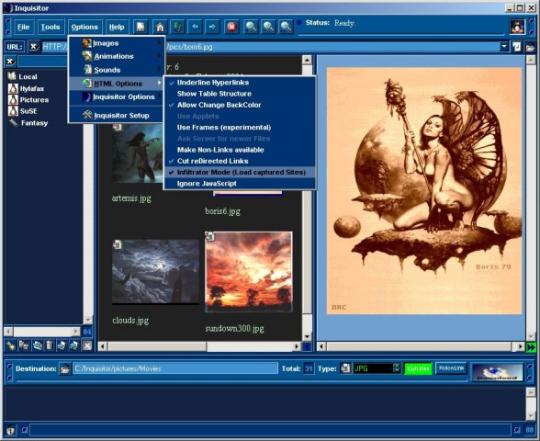Image resolution: width=540 pixels, height=441 pixels.
Task: Expand the Sounds submenu
Action: tap(116, 70)
